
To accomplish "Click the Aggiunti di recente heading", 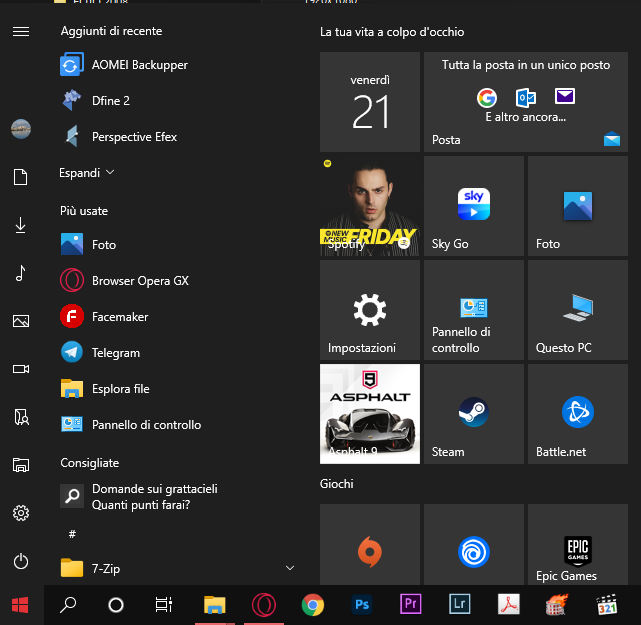I will 111,31.
